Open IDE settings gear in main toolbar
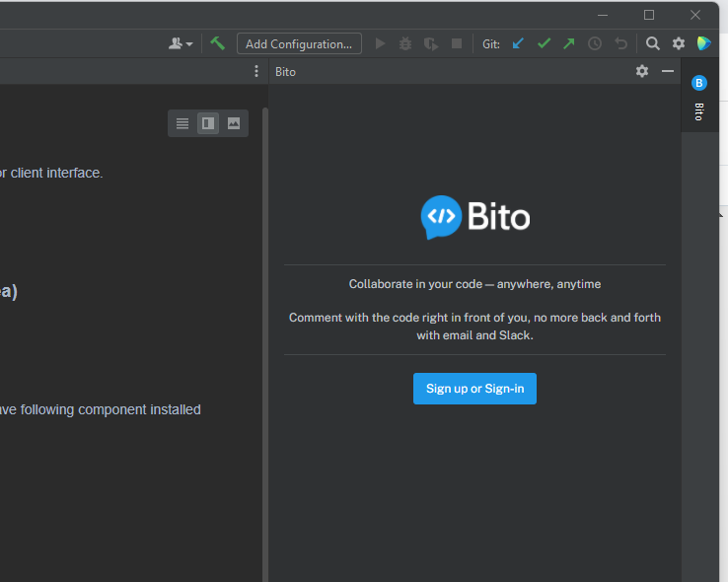 679,43
